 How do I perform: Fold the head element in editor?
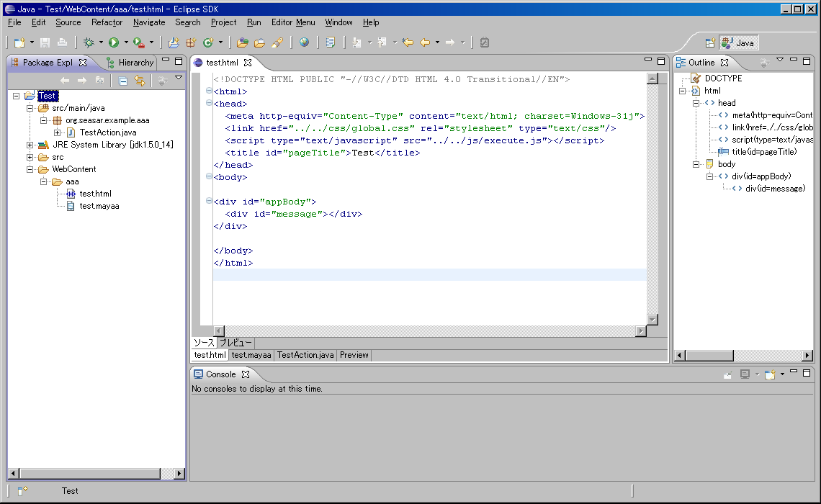point(209,102)
